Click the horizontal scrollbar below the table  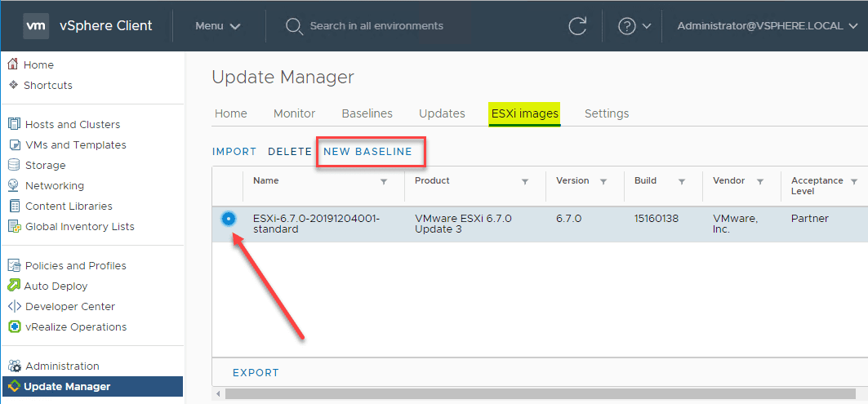click(539, 394)
